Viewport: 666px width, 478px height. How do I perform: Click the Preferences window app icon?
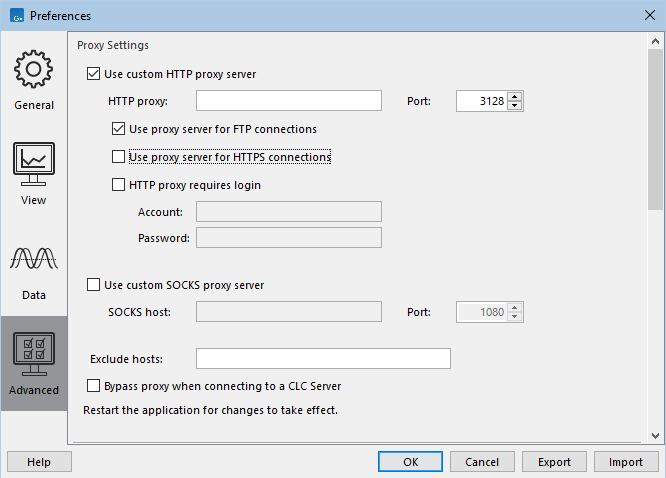point(16,15)
